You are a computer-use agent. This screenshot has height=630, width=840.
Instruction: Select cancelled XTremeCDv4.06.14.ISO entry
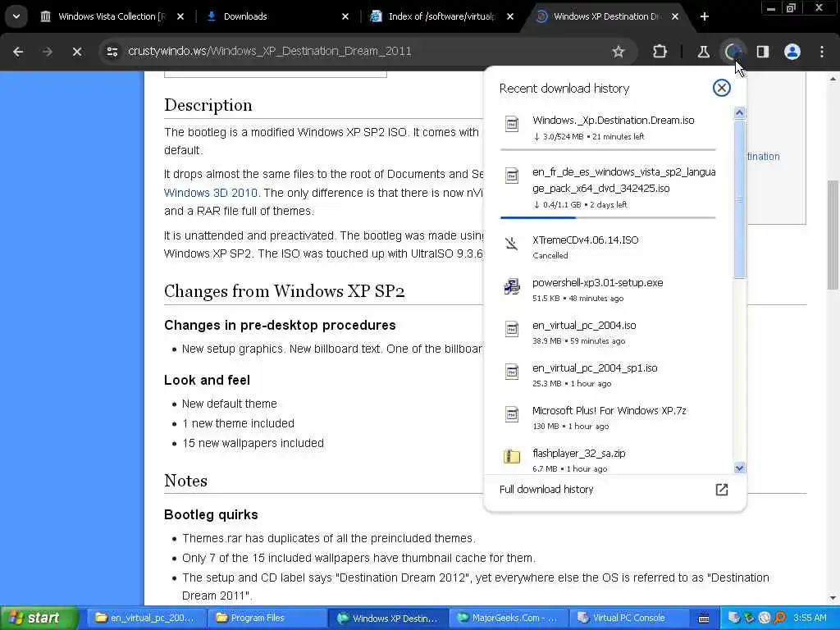point(608,247)
